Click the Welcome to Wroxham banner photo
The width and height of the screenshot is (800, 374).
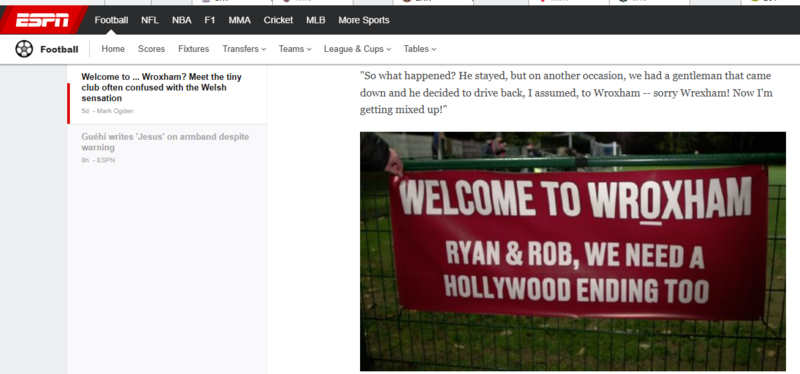(572, 251)
